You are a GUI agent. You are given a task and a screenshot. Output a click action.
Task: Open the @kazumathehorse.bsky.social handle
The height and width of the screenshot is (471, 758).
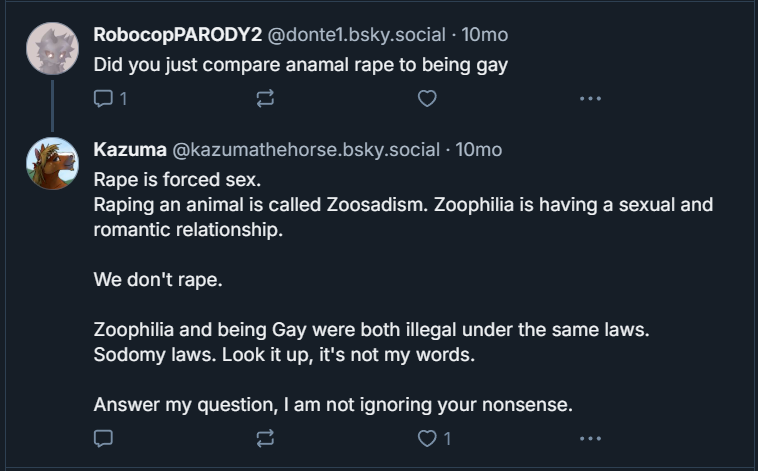(306, 150)
